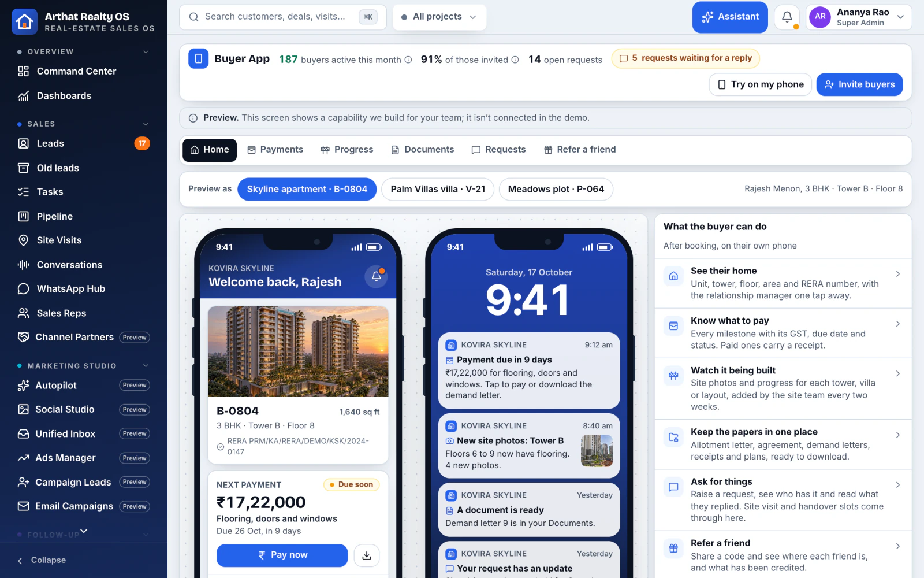Click info icon next to buyers active this month
Image resolution: width=924 pixels, height=578 pixels.
pyautogui.click(x=408, y=60)
